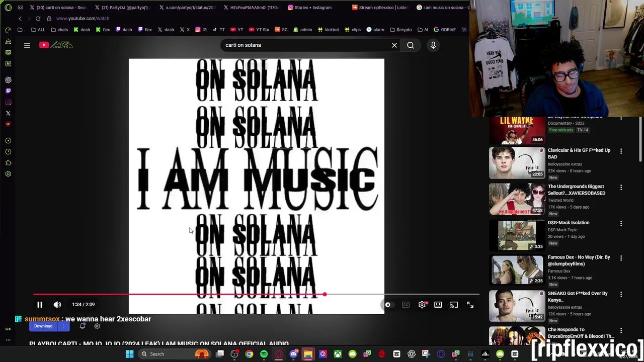Click the taskbar Search box
This screenshot has height=362, width=644.
[x=174, y=354]
